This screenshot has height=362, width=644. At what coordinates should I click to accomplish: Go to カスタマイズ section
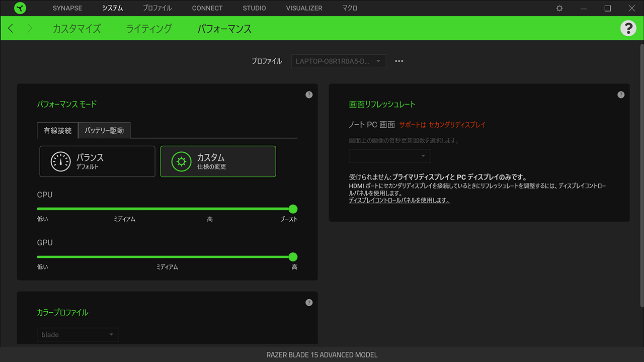click(76, 29)
